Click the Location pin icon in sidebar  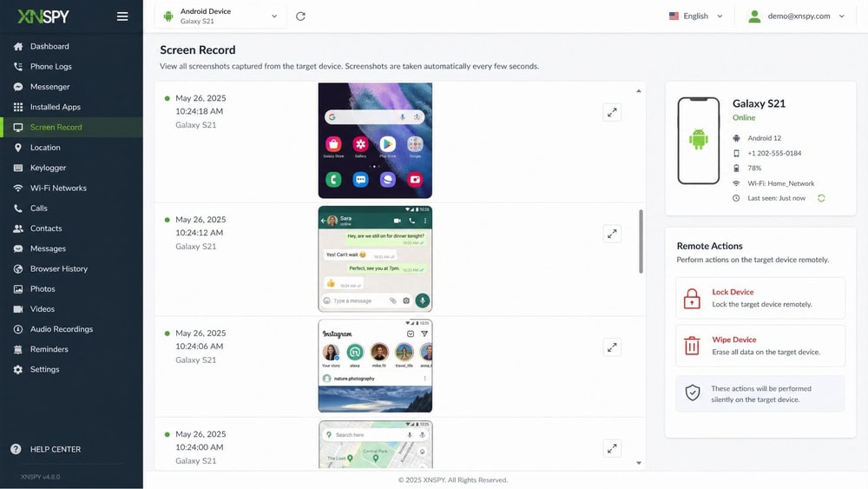(18, 148)
